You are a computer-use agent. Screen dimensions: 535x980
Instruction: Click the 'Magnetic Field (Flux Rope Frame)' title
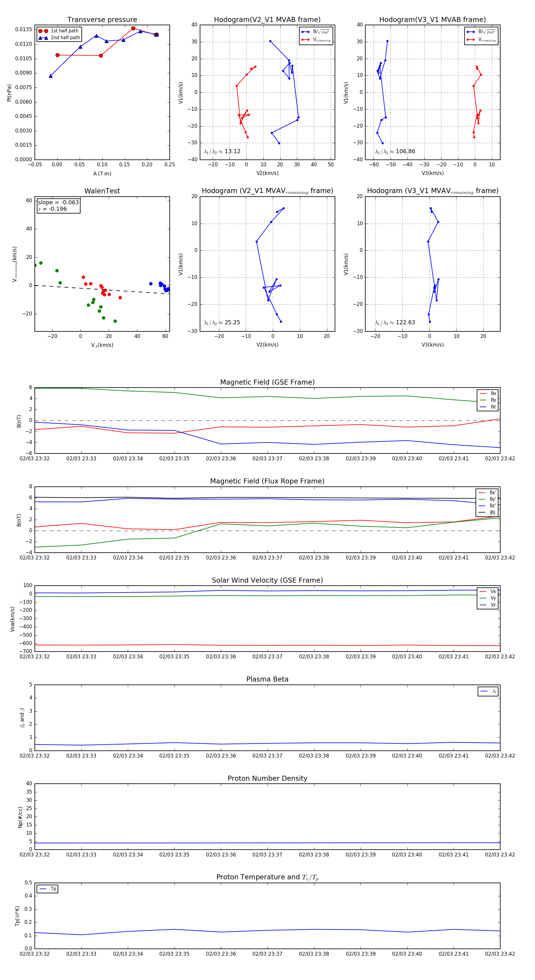point(267,481)
